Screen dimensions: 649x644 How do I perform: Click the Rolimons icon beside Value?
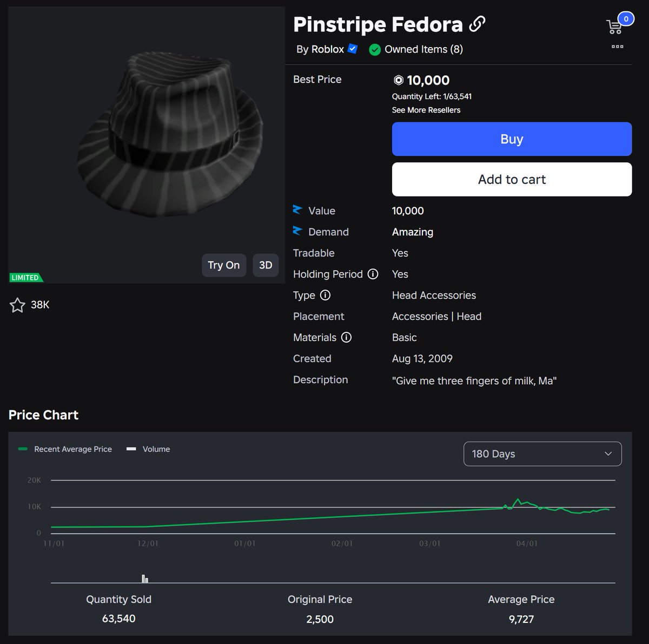point(297,209)
